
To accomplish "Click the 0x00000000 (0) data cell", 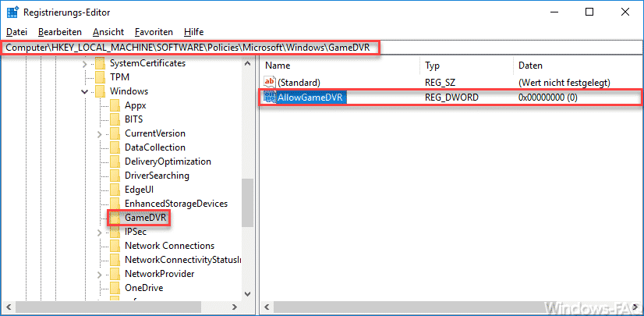I will (x=548, y=98).
